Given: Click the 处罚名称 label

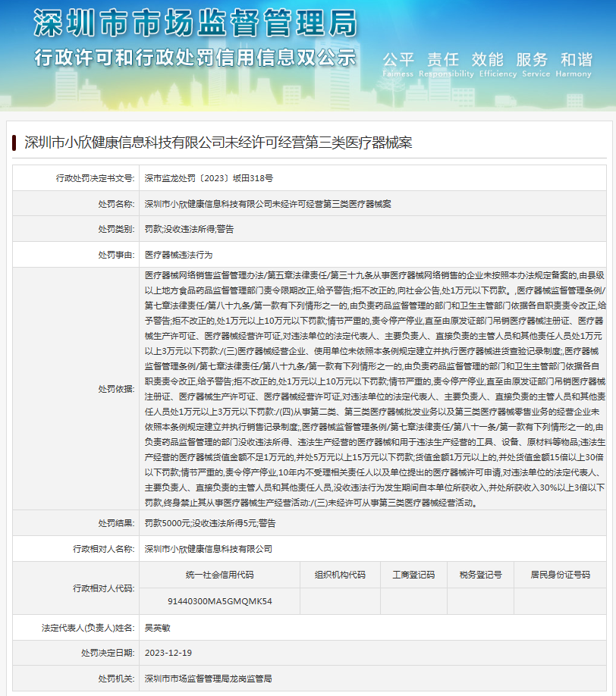Looking at the screenshot, I should [x=116, y=204].
